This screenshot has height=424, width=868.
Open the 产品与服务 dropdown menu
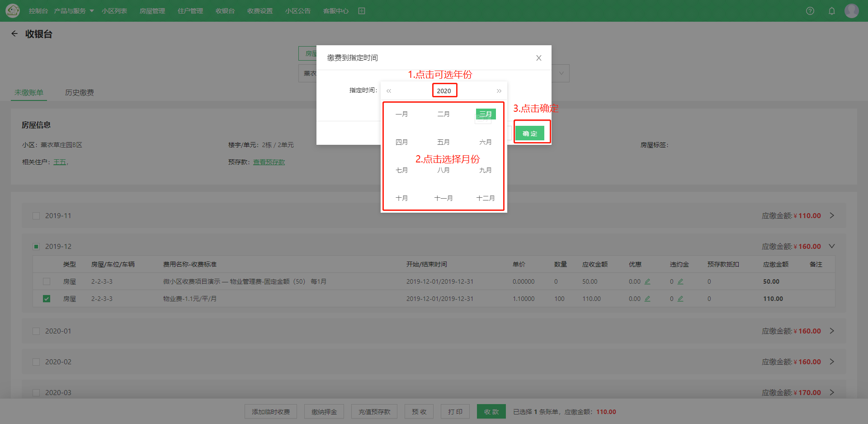pos(74,11)
